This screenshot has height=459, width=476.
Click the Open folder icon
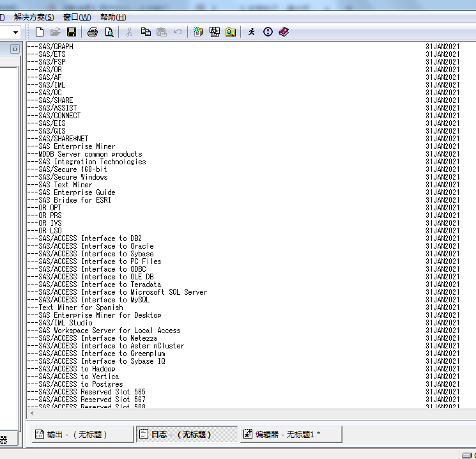(x=55, y=32)
